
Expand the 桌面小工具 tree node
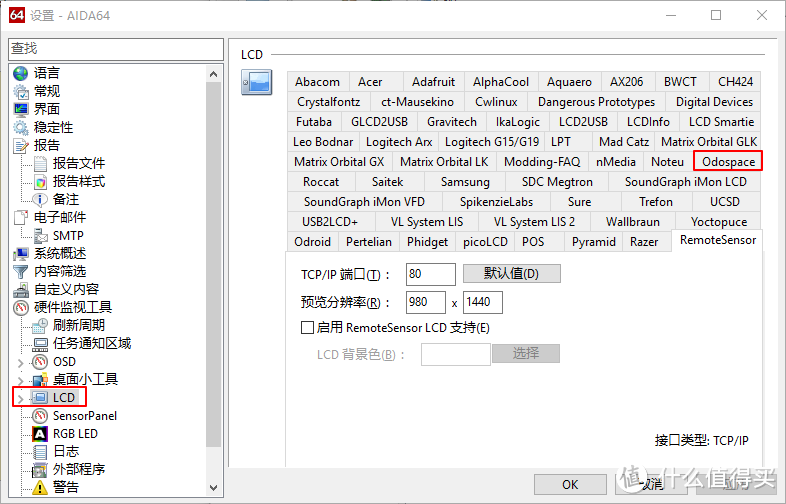coord(21,381)
